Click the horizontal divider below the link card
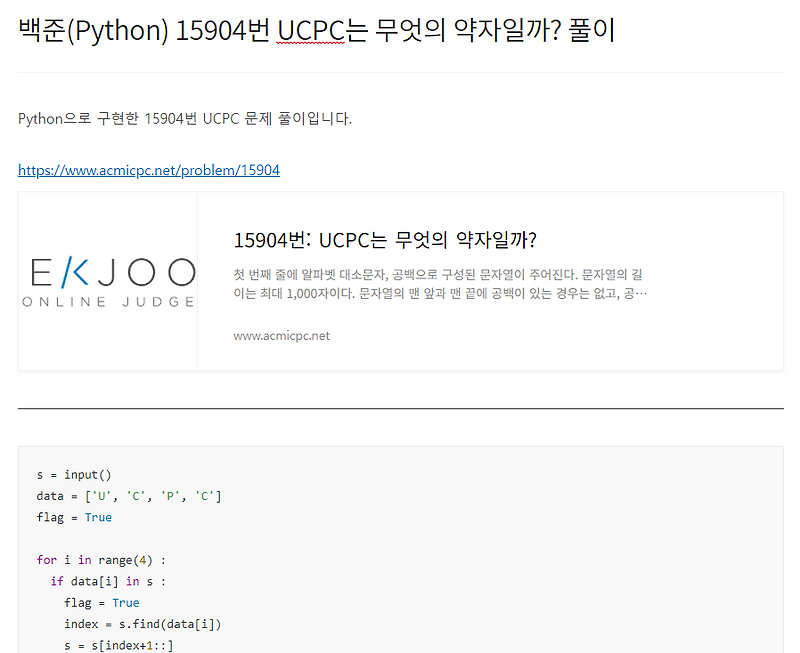This screenshot has width=800, height=653. 400,406
